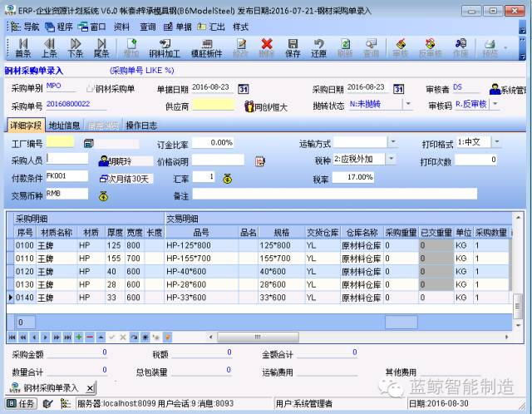532x414 pixels.
Task: Click the 钢料加工 toolbar icon
Action: point(165,48)
